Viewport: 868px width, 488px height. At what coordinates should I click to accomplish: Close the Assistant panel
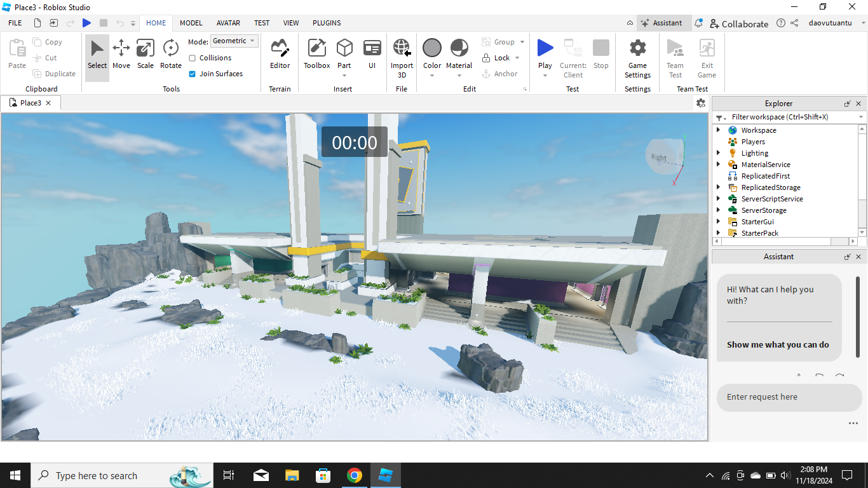[x=858, y=257]
